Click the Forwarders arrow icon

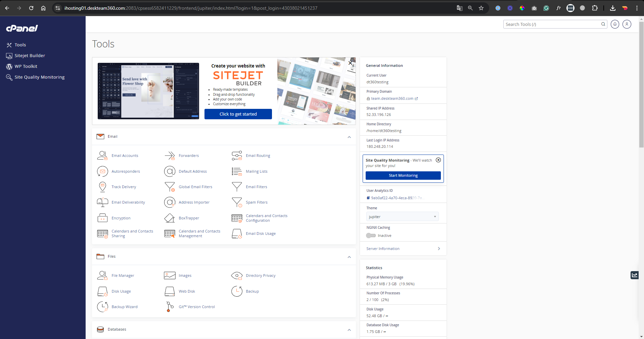[170, 156]
